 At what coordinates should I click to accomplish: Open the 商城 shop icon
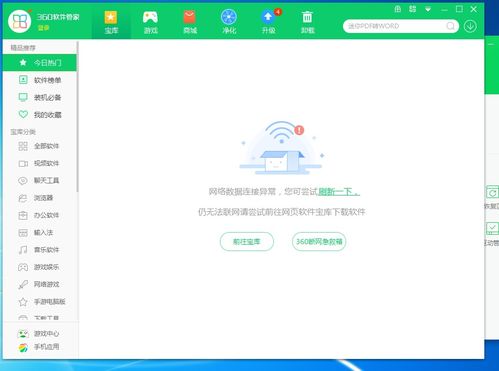pyautogui.click(x=190, y=22)
